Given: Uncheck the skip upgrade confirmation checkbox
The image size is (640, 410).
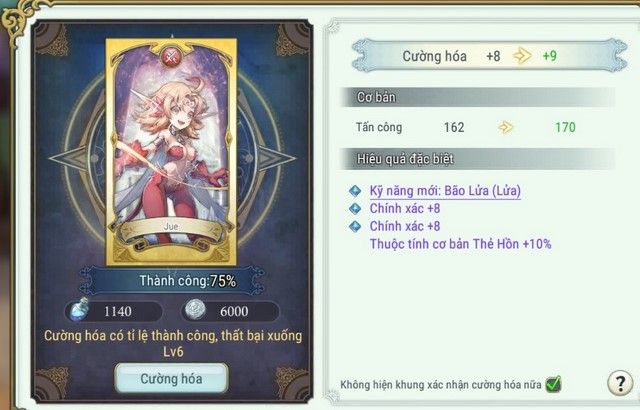Looking at the screenshot, I should (x=553, y=384).
